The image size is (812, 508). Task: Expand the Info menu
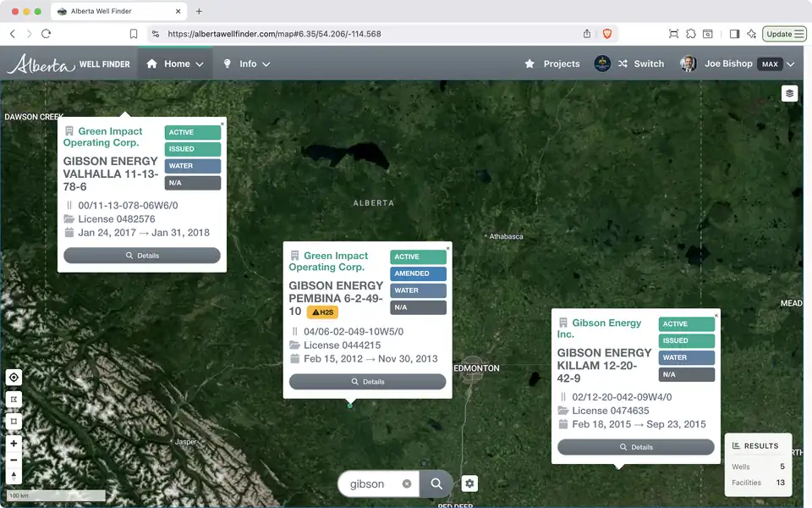coord(247,63)
